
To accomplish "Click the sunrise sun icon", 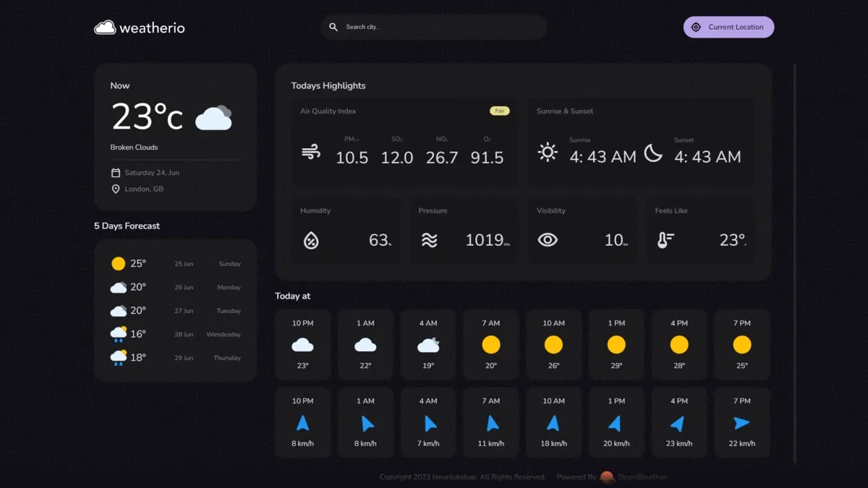I will pyautogui.click(x=548, y=153).
